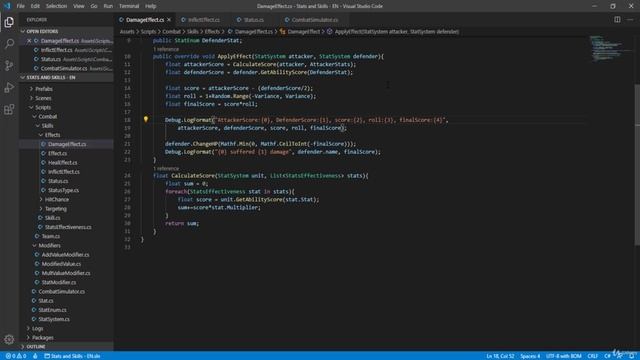Open the Run and Debug view
Image resolution: width=640 pixels, height=360 pixels.
pyautogui.click(x=9, y=87)
